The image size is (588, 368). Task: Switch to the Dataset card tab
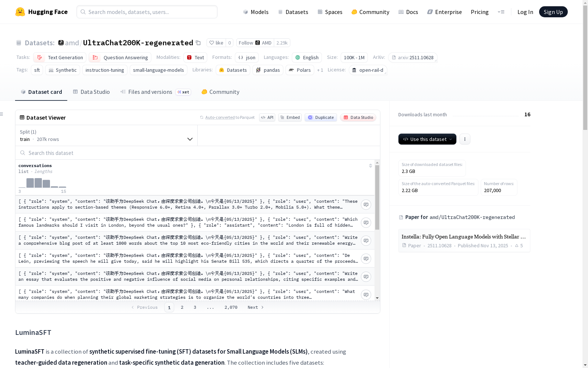pos(41,92)
